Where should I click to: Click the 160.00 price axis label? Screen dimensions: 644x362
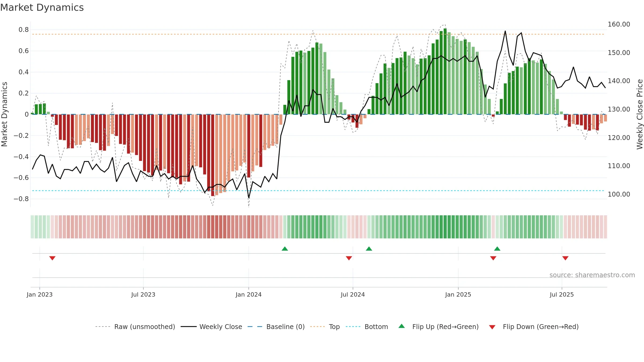pyautogui.click(x=619, y=24)
